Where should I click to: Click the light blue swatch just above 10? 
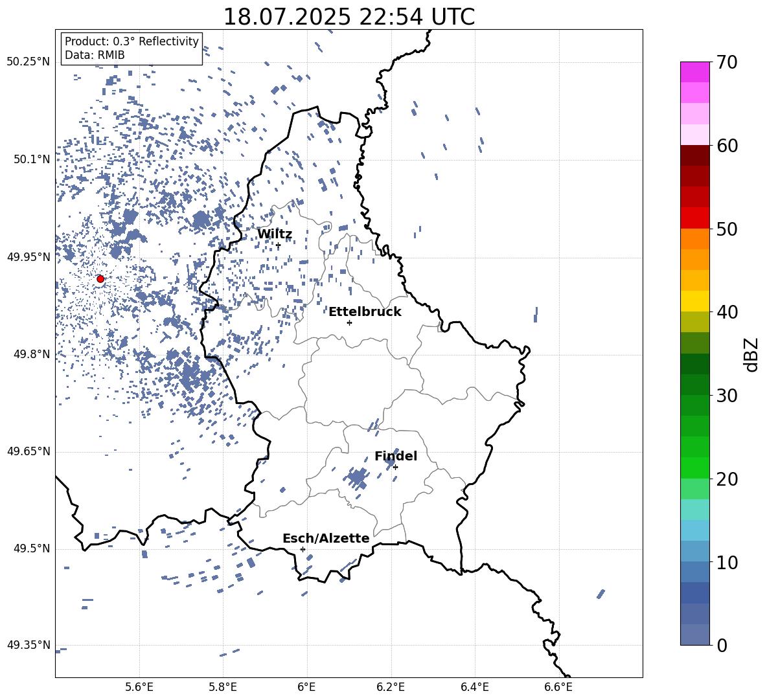[694, 552]
